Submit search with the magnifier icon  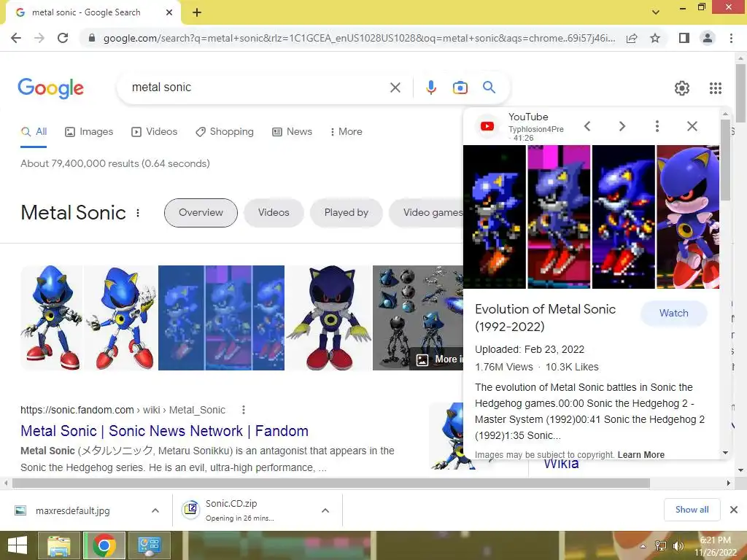pyautogui.click(x=489, y=87)
